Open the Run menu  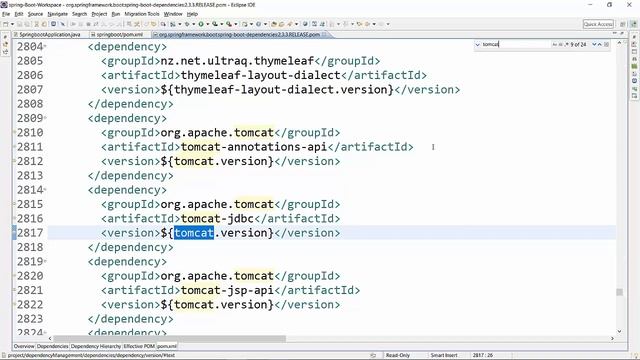click(x=116, y=14)
